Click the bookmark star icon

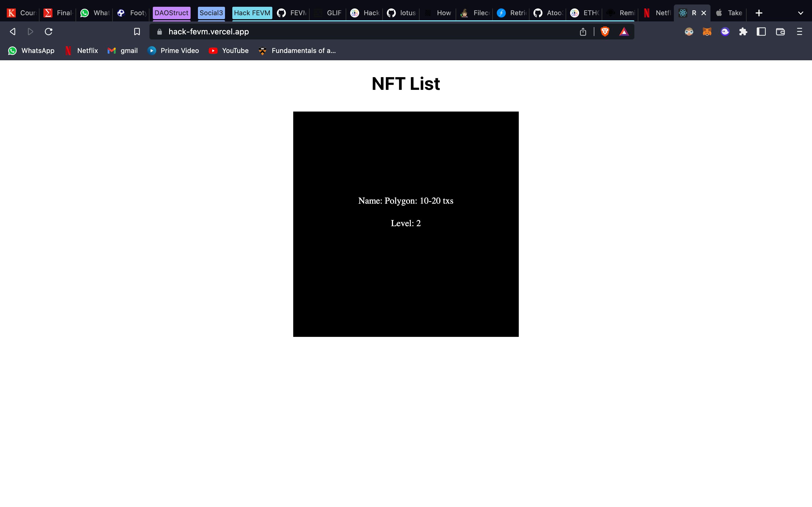point(136,32)
